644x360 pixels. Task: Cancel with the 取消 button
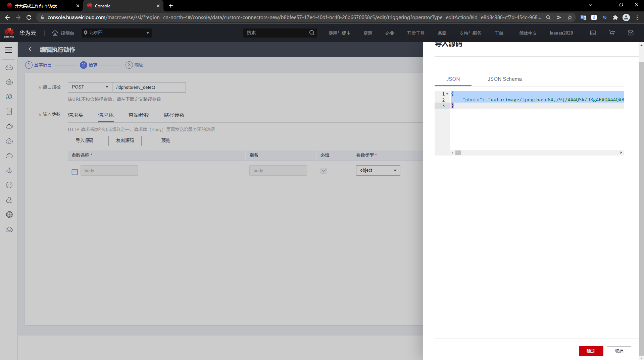pyautogui.click(x=619, y=351)
